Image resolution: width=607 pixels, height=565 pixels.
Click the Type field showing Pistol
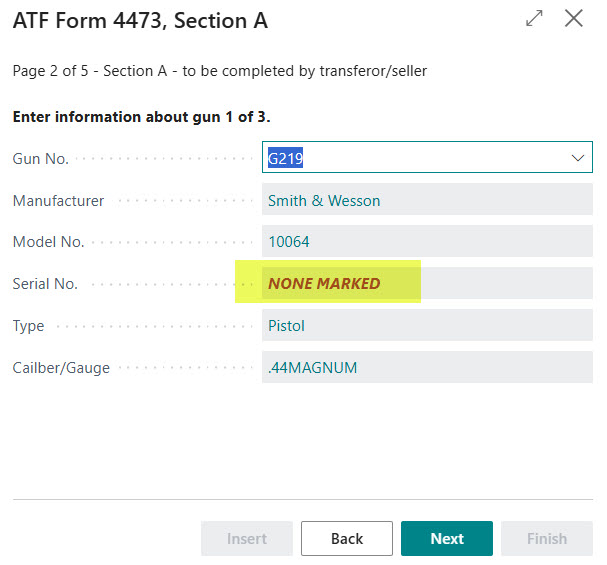(426, 326)
